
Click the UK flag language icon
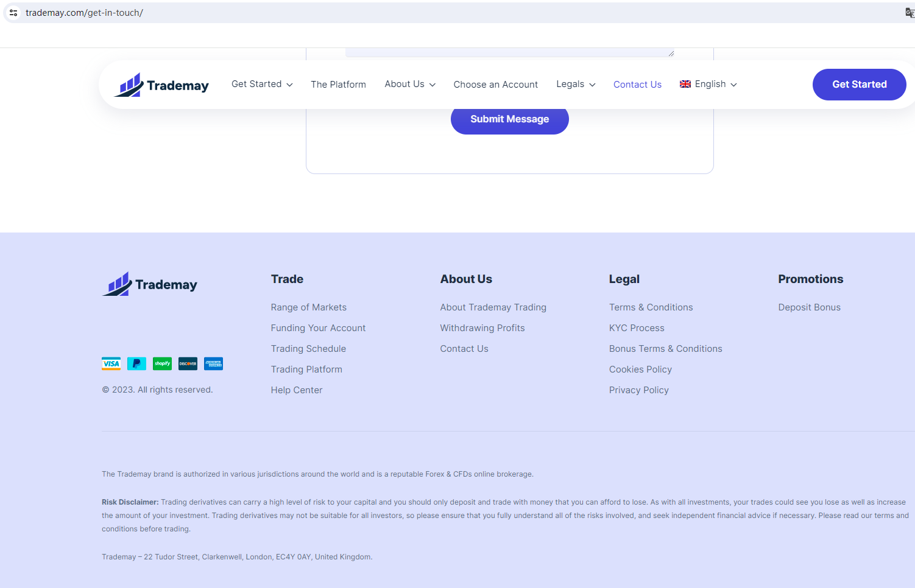[685, 84]
